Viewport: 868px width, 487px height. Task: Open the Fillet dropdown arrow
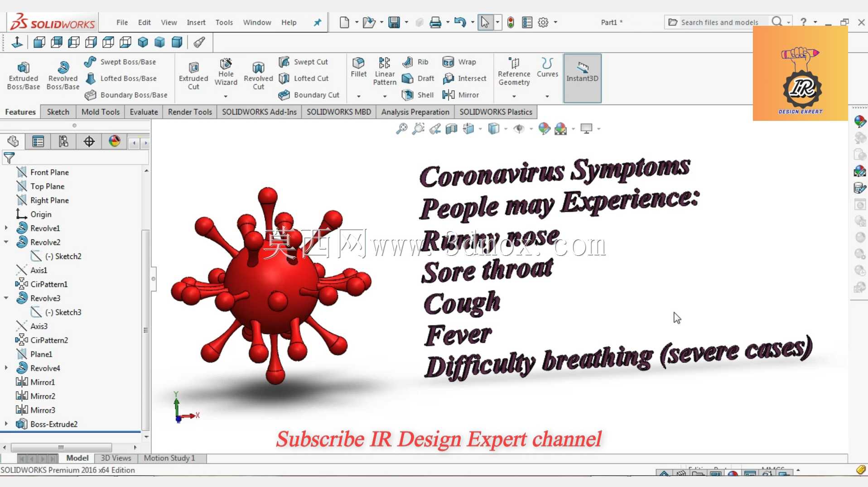point(358,96)
